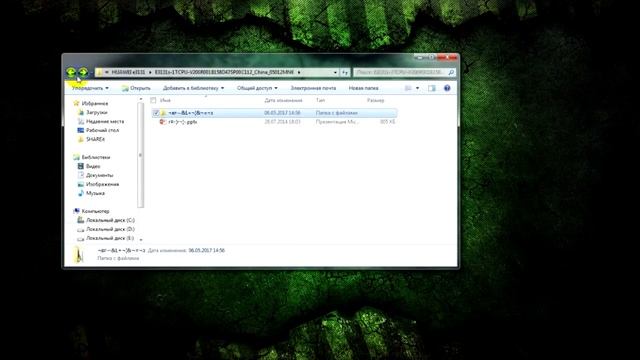The image size is (640, 360).
Task: Click the Документы library icon
Action: coord(81,175)
